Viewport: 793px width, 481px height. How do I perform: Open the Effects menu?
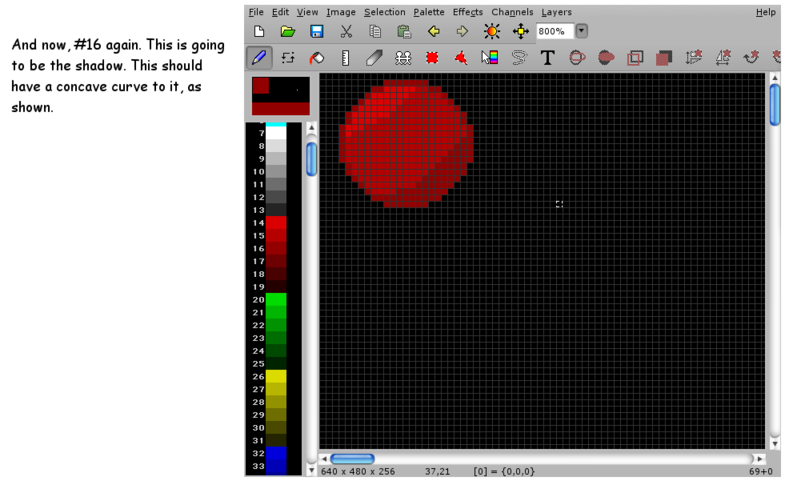467,12
